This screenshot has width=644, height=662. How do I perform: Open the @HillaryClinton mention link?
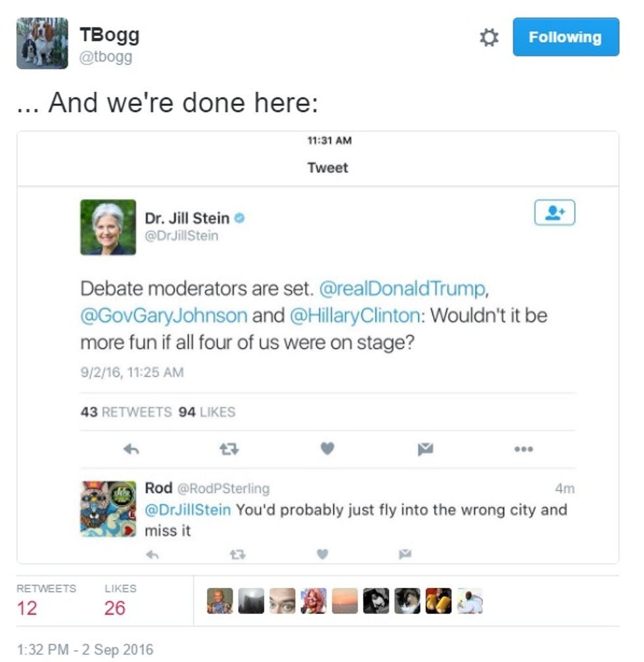(355, 316)
